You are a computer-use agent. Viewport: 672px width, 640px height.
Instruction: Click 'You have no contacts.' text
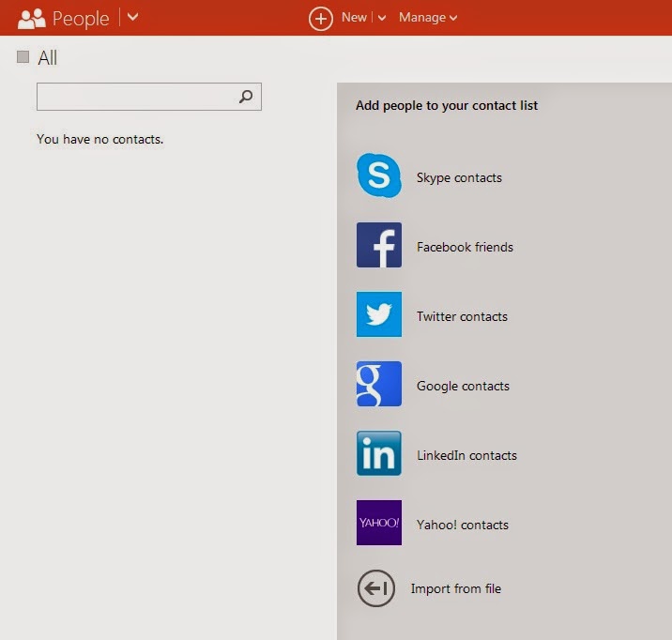pyautogui.click(x=99, y=139)
